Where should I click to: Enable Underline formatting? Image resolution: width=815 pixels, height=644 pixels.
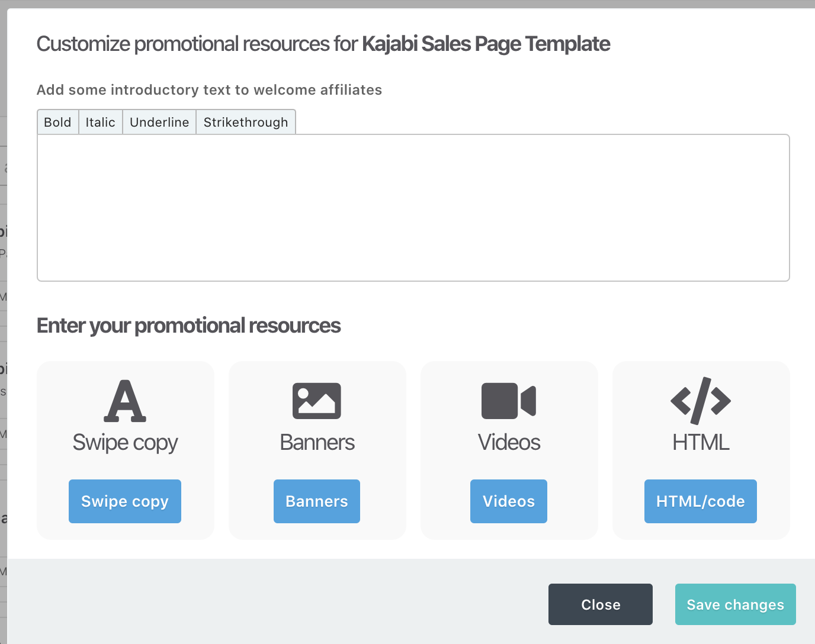tap(159, 122)
